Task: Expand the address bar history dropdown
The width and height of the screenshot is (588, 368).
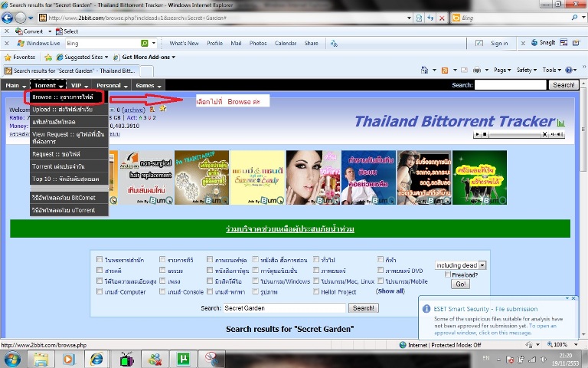Action: [x=409, y=18]
